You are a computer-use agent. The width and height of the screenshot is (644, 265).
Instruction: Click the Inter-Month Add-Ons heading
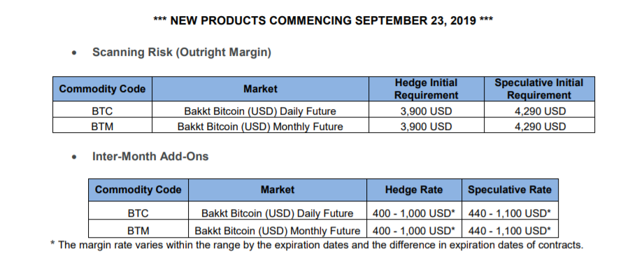[x=150, y=156]
